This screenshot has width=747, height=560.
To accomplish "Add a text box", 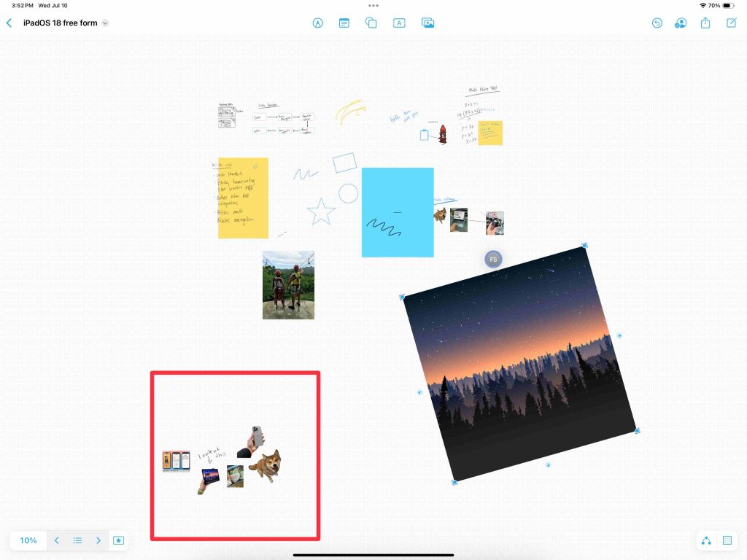I will pyautogui.click(x=399, y=23).
